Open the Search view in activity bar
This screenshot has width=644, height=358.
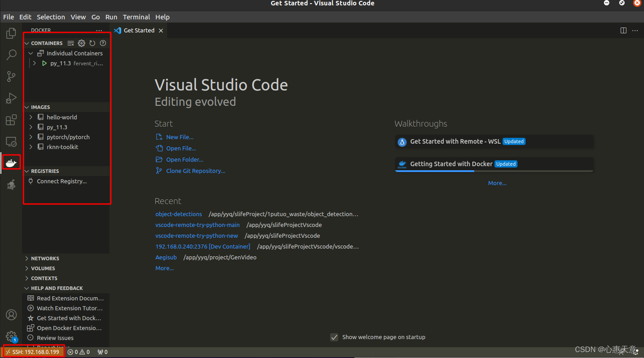click(x=11, y=55)
